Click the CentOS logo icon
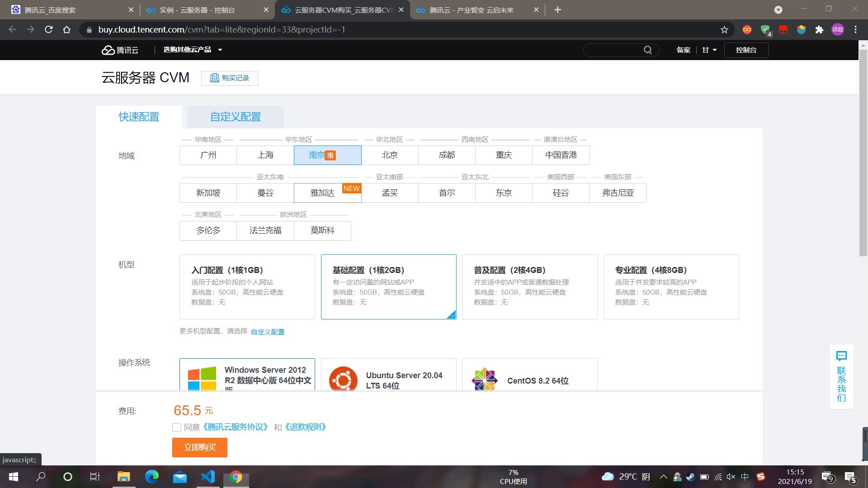868x488 pixels. (x=484, y=379)
